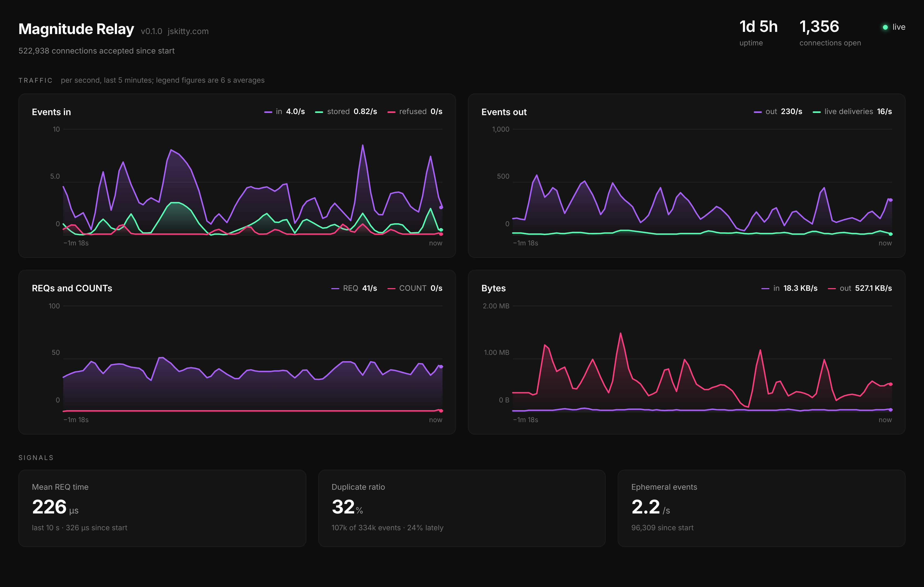Click the 226 µs value
Screen dimensions: 924x587
click(55, 507)
